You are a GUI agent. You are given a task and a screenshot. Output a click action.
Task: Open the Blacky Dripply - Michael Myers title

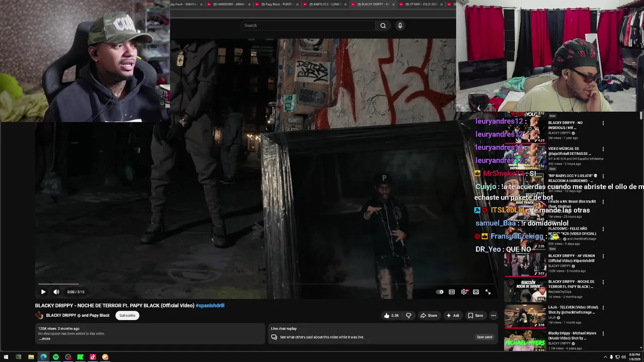[572, 335]
